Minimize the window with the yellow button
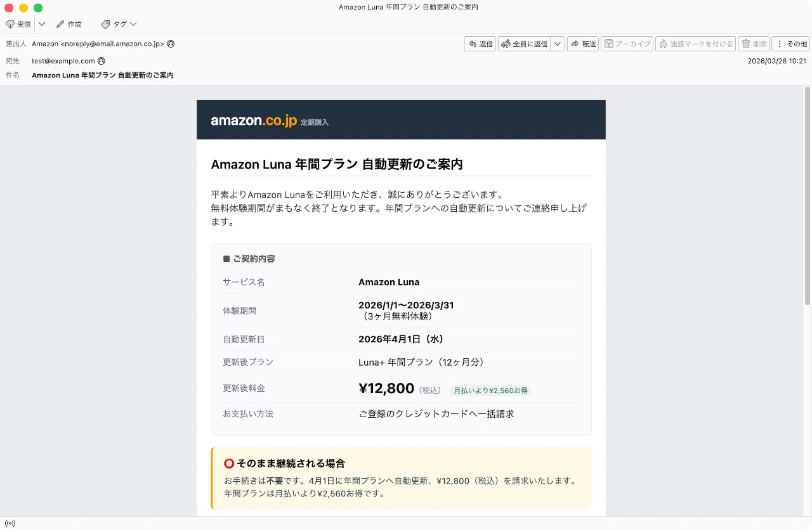The height and width of the screenshot is (530, 812). point(23,8)
